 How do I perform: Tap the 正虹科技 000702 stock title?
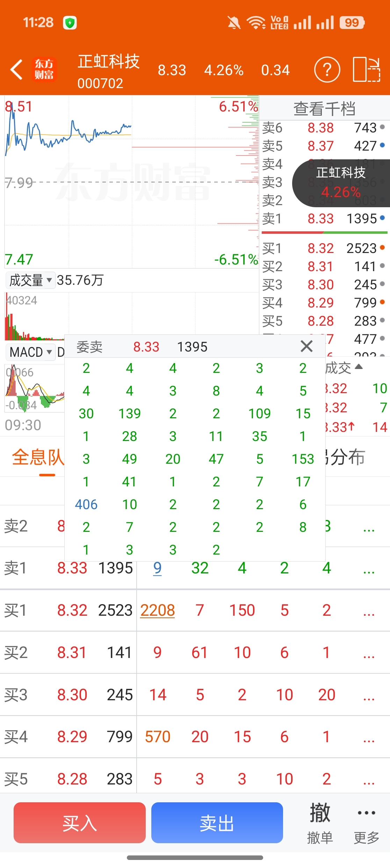click(108, 71)
